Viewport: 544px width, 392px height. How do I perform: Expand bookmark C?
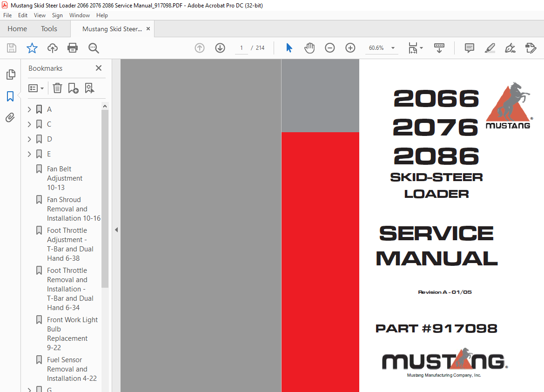29,124
